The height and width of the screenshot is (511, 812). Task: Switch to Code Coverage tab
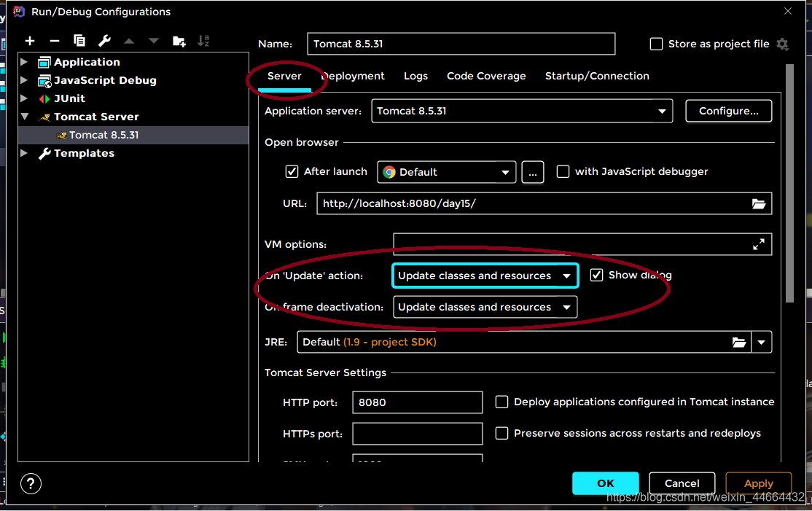[486, 76]
